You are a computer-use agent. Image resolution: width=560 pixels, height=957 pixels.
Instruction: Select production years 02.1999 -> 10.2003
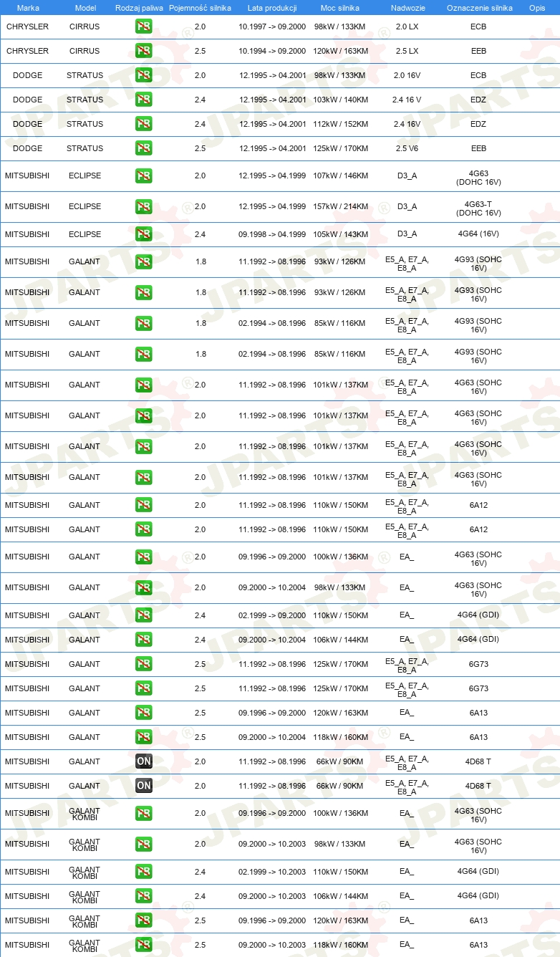click(x=272, y=872)
